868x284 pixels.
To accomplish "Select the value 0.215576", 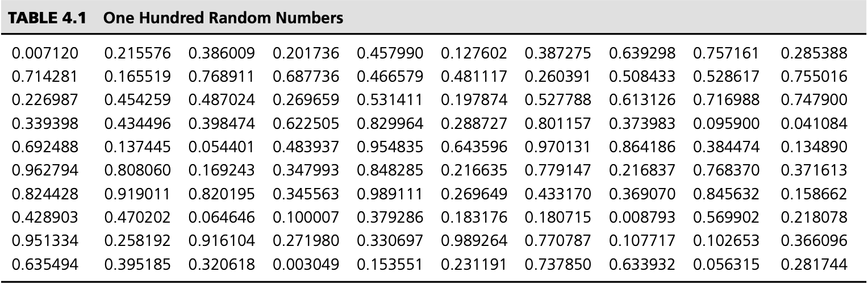I will (137, 54).
